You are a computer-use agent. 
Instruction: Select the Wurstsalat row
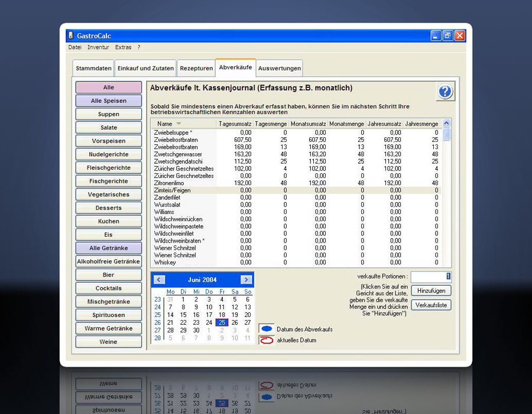(296, 205)
